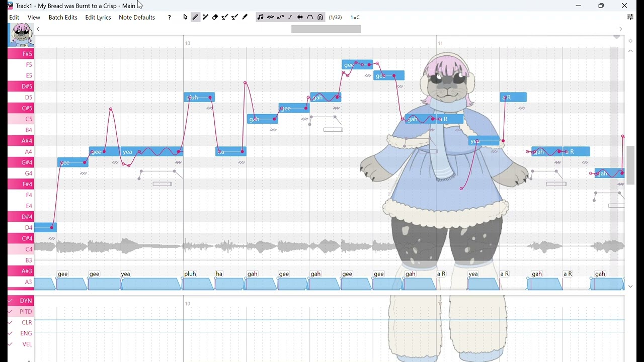Select the ENG expression row
The image size is (644, 362).
click(x=21, y=333)
